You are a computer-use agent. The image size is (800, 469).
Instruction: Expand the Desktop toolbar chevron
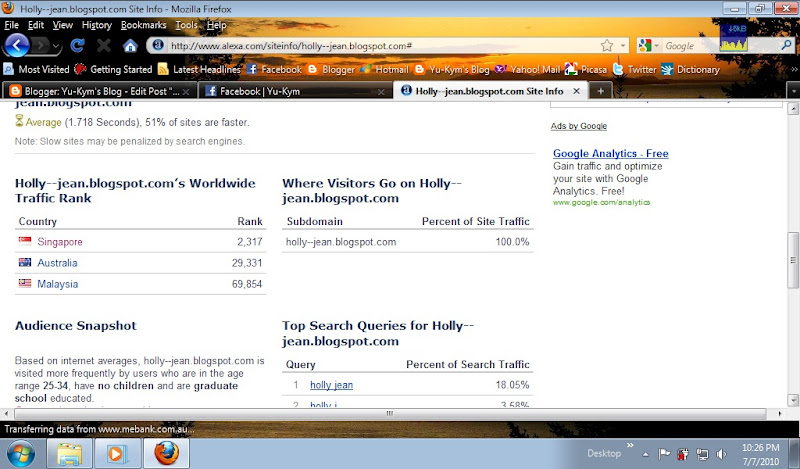pyautogui.click(x=630, y=445)
